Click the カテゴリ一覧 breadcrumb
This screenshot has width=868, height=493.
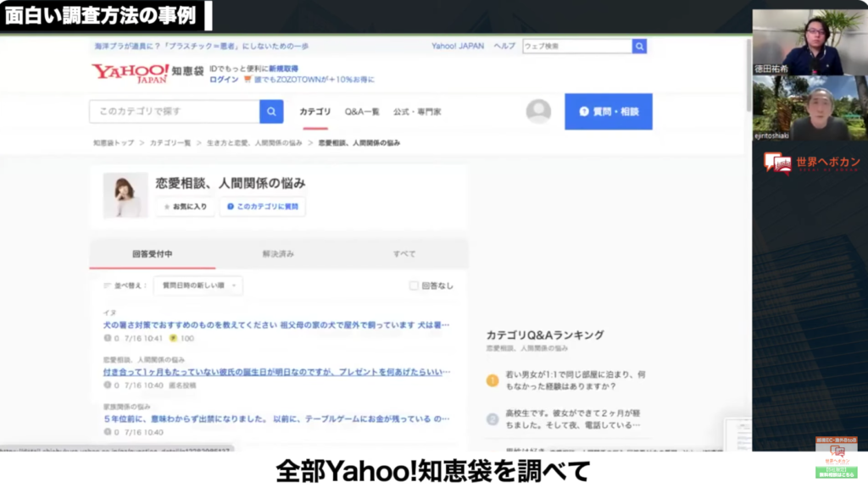[170, 143]
